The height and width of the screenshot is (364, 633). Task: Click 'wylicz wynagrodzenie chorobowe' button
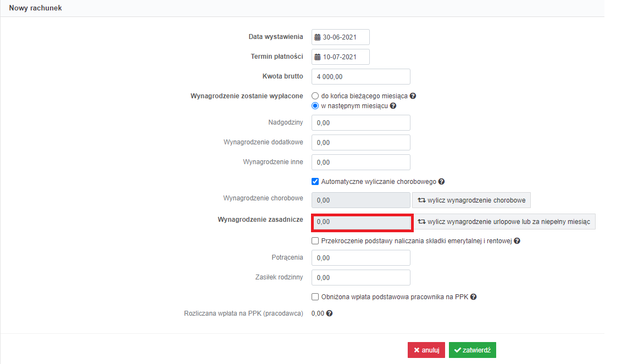point(471,200)
